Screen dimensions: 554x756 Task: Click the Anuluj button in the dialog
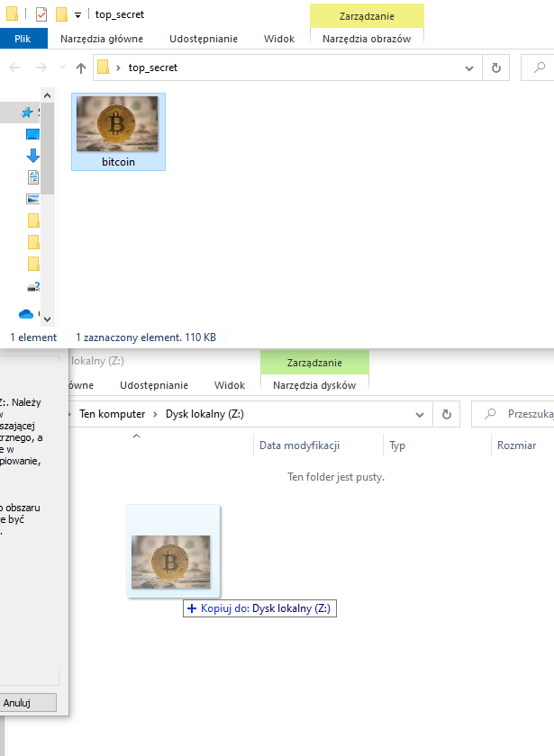(x=28, y=703)
